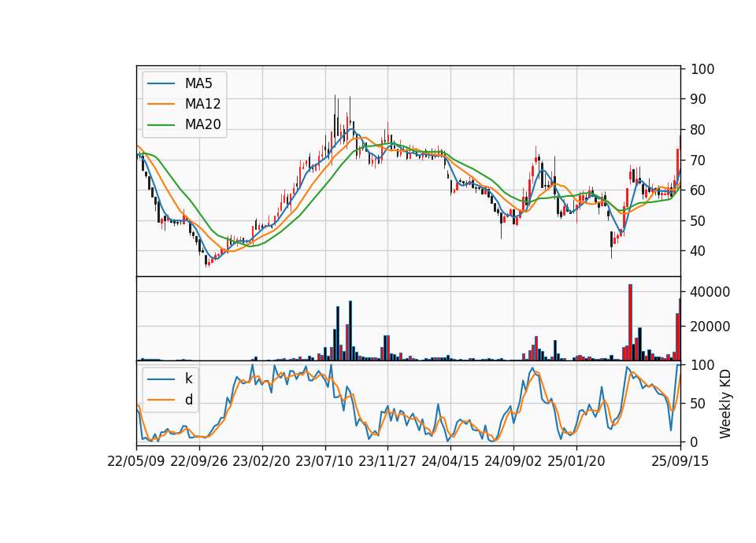Click the orange MA12 legend line
Screen dimensions: 756x543
161,104
